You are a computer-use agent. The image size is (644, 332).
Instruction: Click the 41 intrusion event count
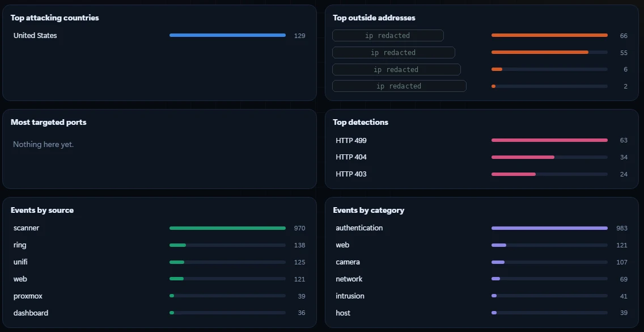pyautogui.click(x=624, y=296)
